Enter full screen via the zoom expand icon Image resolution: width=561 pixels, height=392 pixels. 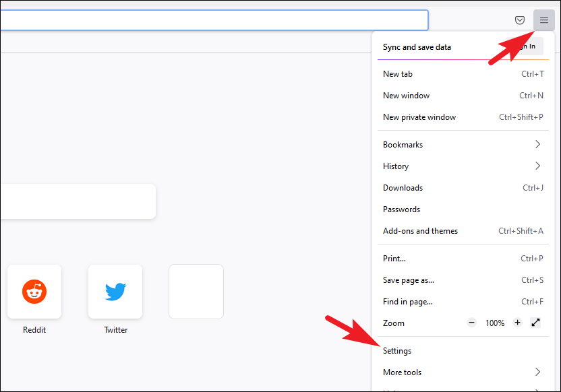(536, 323)
